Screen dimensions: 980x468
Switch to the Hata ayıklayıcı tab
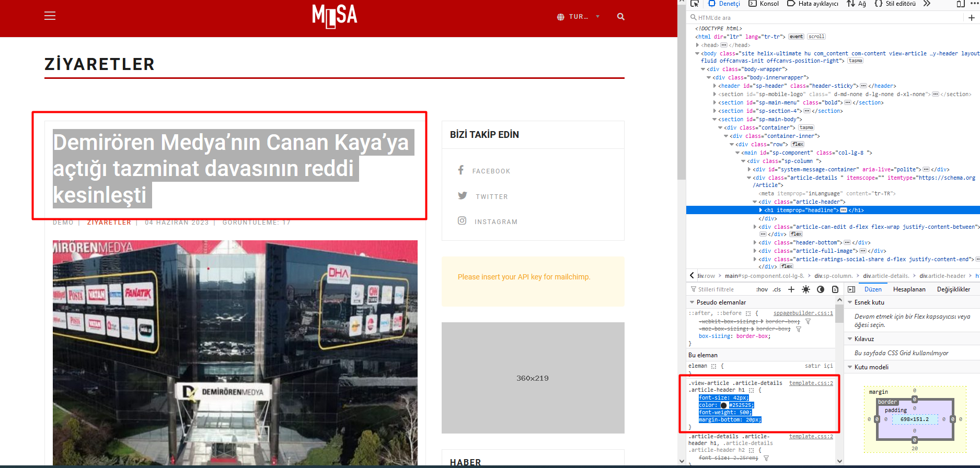tap(813, 4)
